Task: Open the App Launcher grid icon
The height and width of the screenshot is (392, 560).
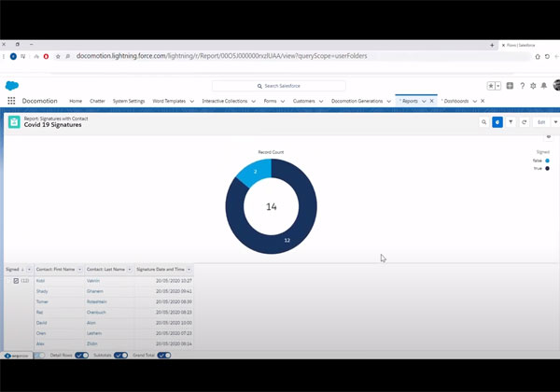Action: pos(11,101)
